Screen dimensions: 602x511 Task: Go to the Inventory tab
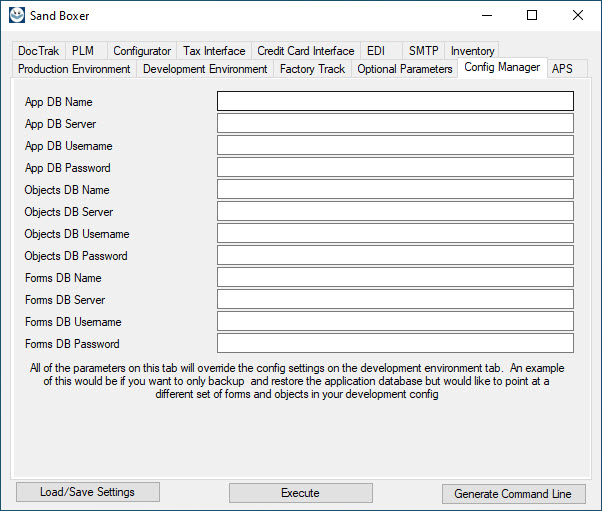pos(472,51)
